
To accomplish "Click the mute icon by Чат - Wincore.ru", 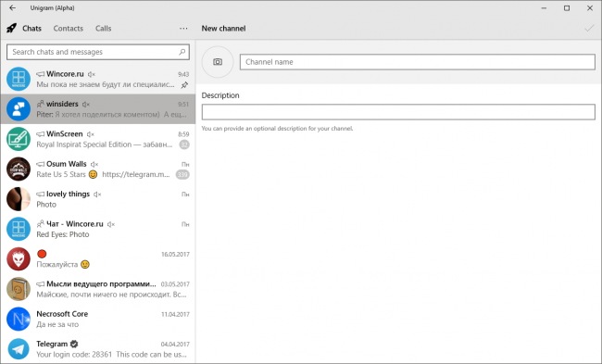I will [111, 224].
